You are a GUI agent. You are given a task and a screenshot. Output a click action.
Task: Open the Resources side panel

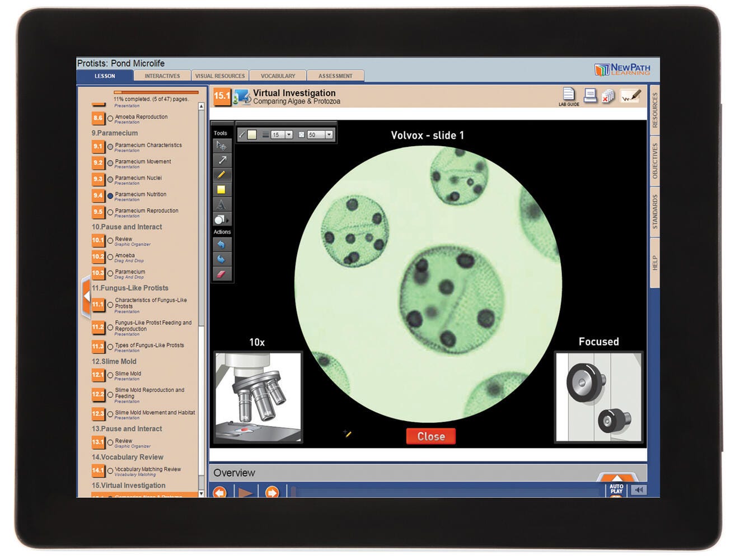pyautogui.click(x=654, y=110)
